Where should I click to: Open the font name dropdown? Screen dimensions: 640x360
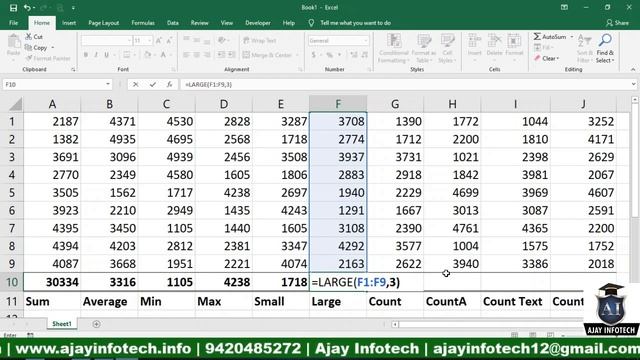[129, 40]
